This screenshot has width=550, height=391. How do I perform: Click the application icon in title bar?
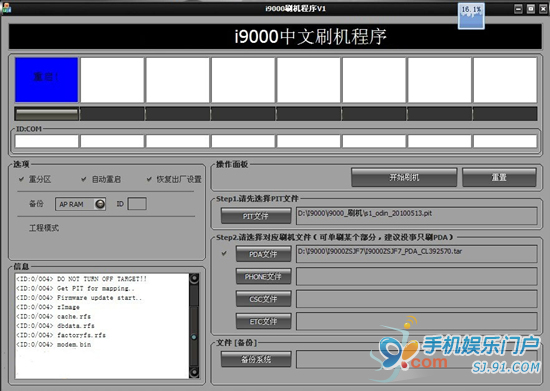[7, 8]
